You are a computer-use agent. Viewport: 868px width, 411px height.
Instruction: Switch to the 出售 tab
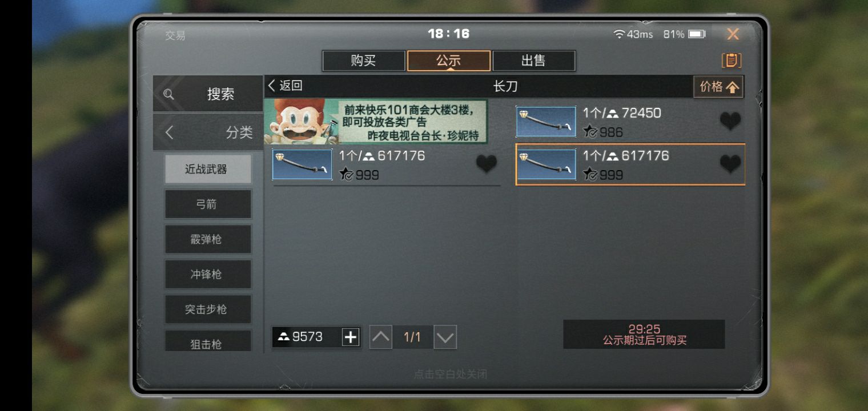533,61
